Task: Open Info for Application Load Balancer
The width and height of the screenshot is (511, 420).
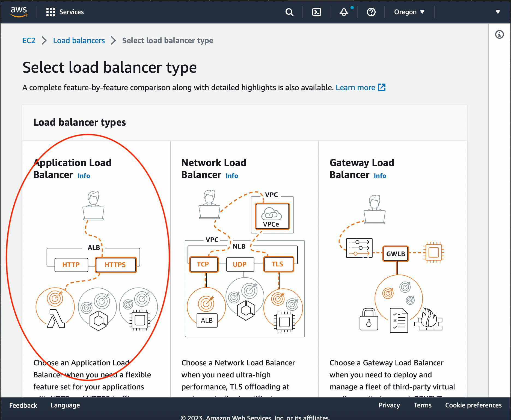Action: pos(84,176)
